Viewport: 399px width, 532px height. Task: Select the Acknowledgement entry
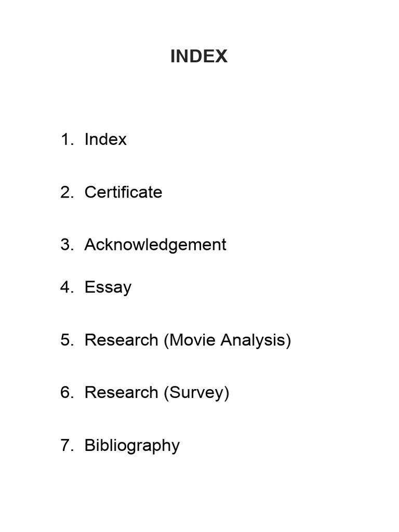coord(155,245)
